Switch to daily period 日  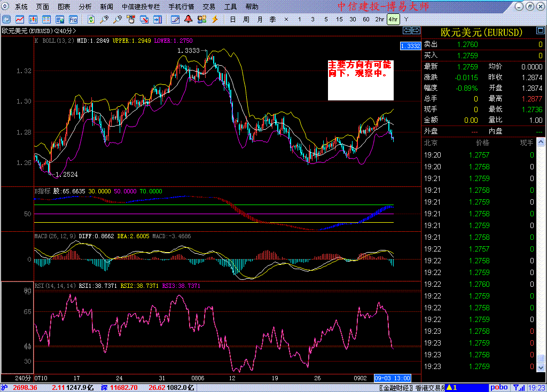[x=233, y=20]
